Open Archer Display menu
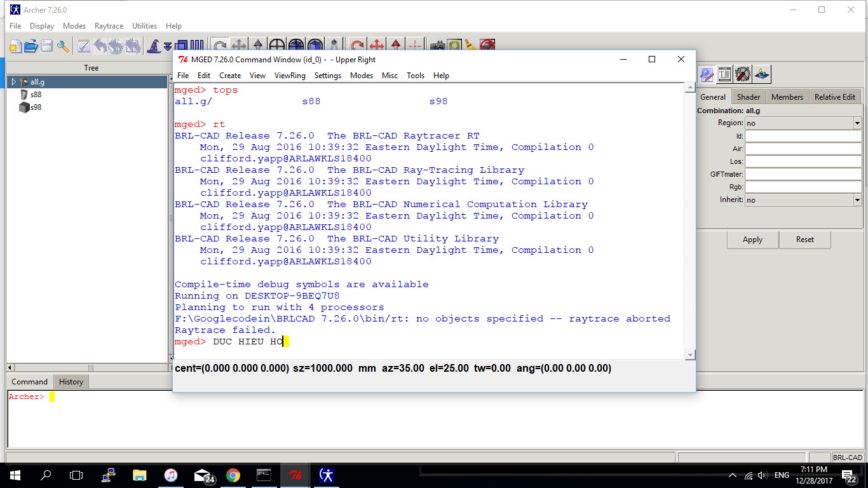Viewport: 868px width, 488px height. click(42, 26)
